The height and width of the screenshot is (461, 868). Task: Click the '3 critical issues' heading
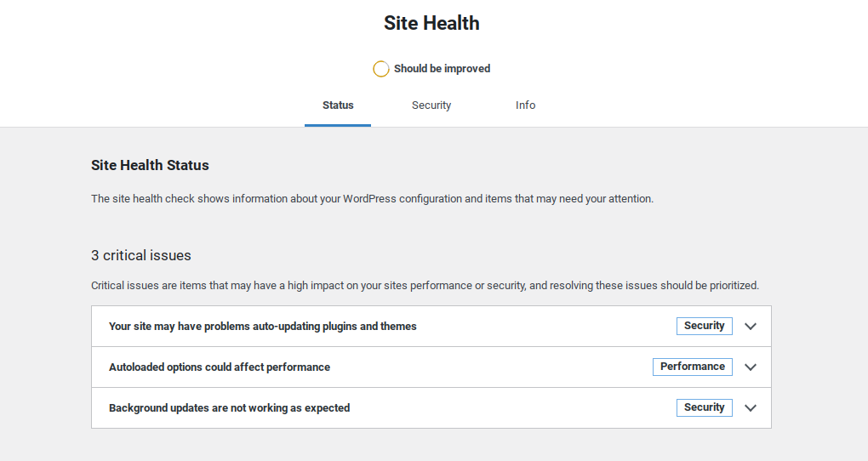click(141, 255)
